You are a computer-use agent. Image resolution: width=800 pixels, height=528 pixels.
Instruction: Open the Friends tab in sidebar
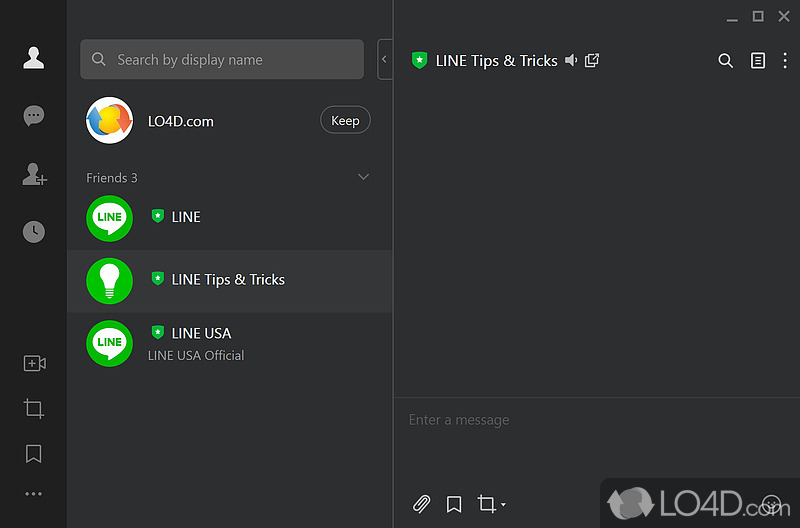click(34, 58)
